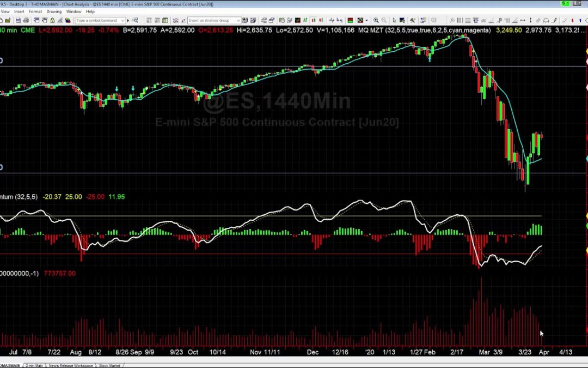The image size is (588, 368).
Task: Insert a blue up arrow drawing
Action: pos(580,20)
